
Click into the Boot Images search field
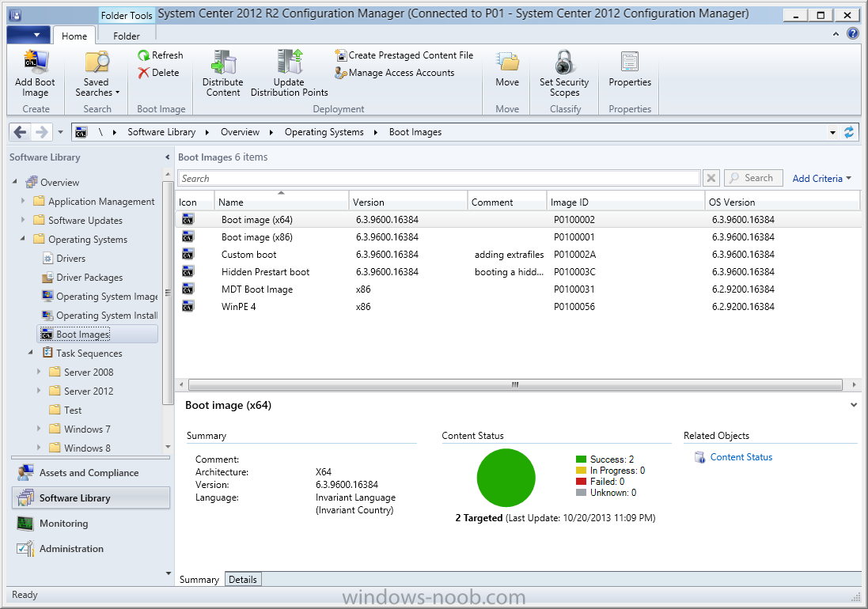pos(439,178)
